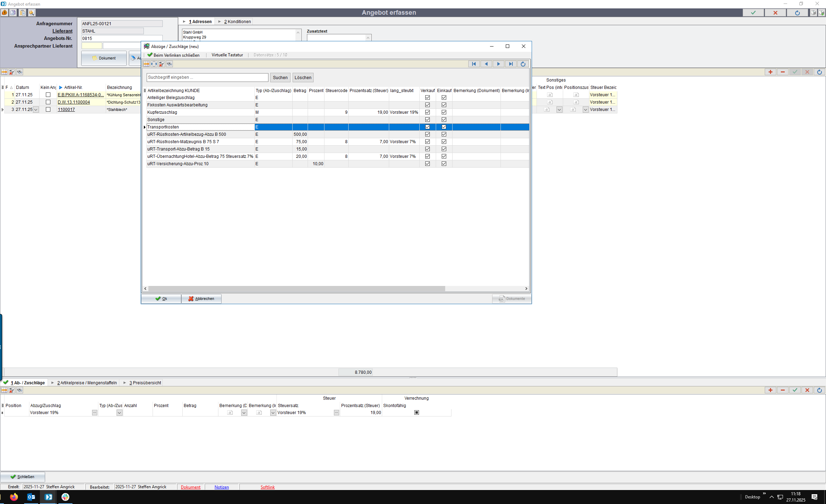Screen dimensions: 826x504
Task: Open Abzug/Zuschlag lookup button next to Vorsteuer 19%
Action: pyautogui.click(x=94, y=413)
